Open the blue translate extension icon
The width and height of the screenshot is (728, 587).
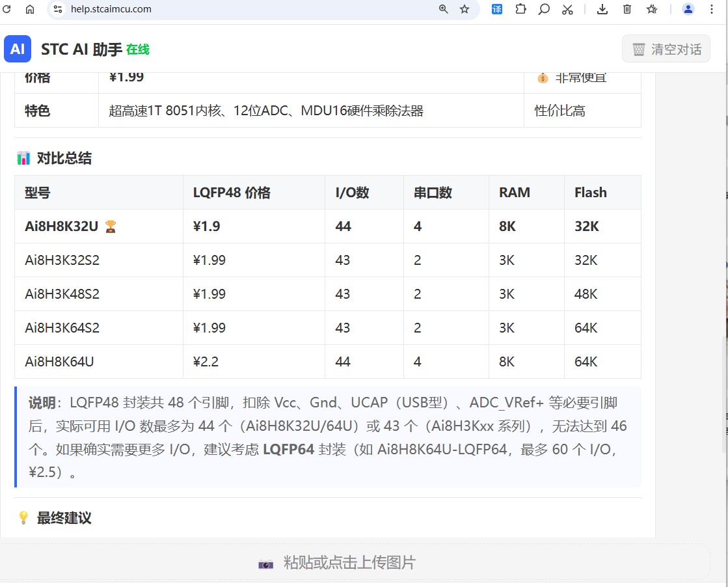[x=497, y=9]
